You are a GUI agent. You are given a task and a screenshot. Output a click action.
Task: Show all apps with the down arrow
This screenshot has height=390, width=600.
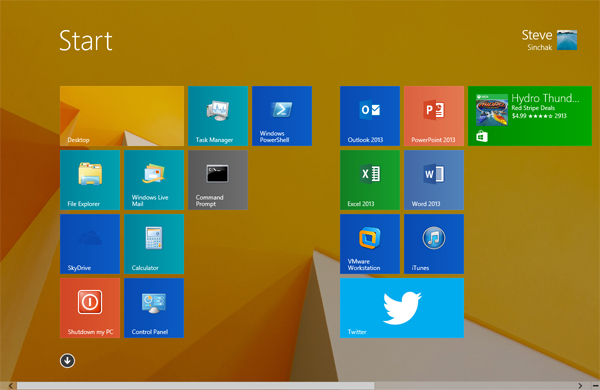click(67, 361)
